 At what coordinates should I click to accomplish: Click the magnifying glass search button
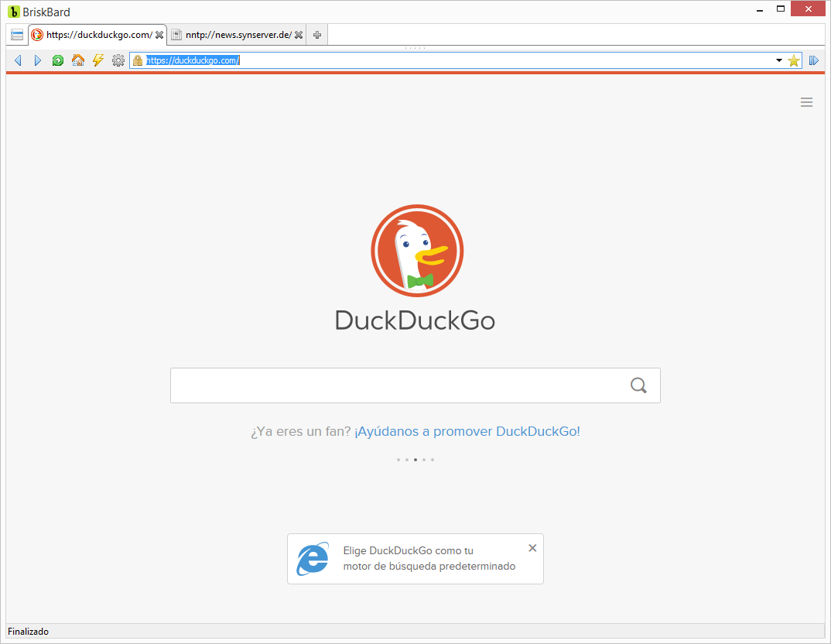[638, 385]
